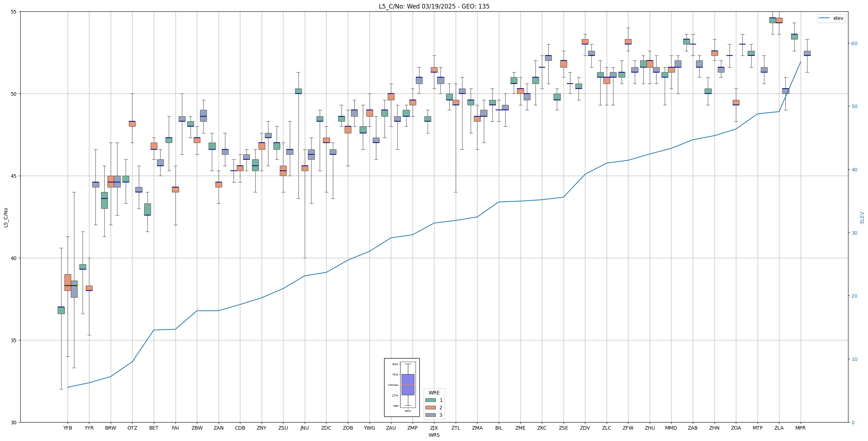Click the purple box in the inset diagram
868x441 pixels.
point(408,384)
